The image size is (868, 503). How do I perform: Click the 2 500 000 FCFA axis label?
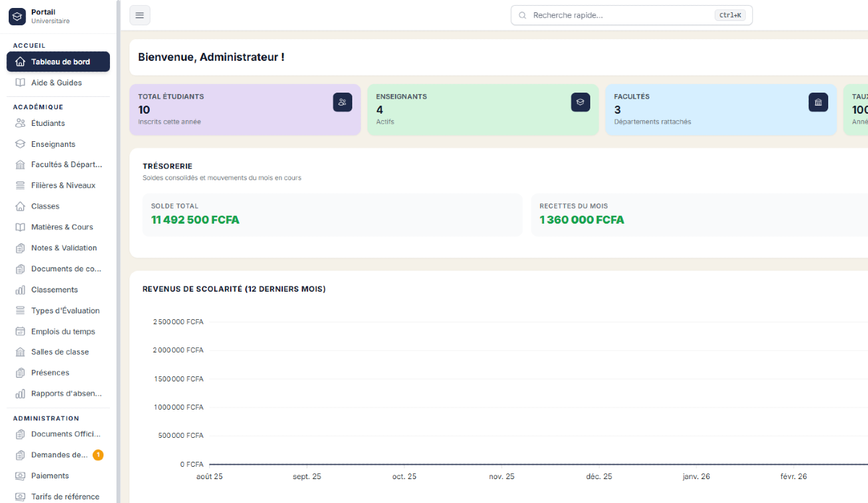coord(178,321)
